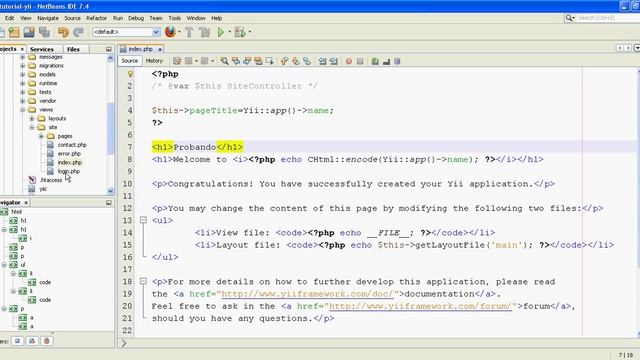Image resolution: width=640 pixels, height=360 pixels.
Task: Select .htaccess file in the project tree
Action: [x=51, y=180]
